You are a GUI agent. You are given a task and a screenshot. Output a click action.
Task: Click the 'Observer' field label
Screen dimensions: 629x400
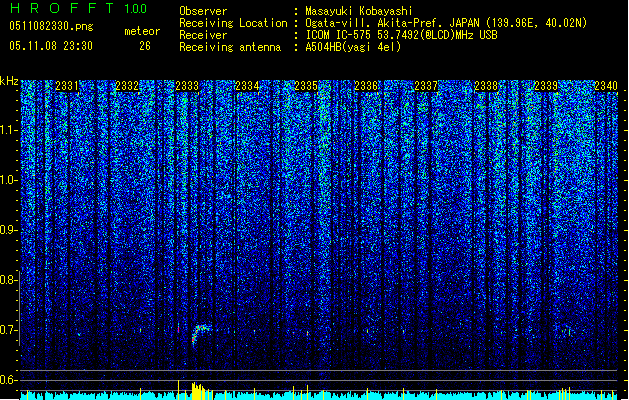point(203,11)
